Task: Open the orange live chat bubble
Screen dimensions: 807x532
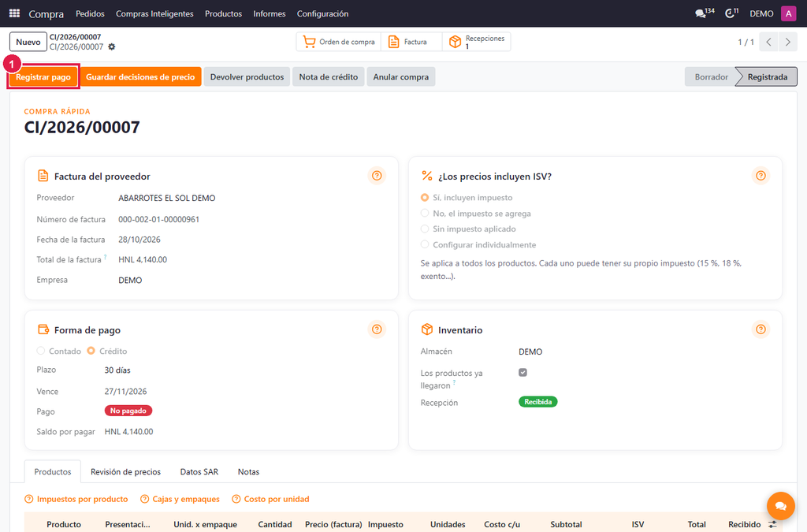Action: click(x=780, y=506)
